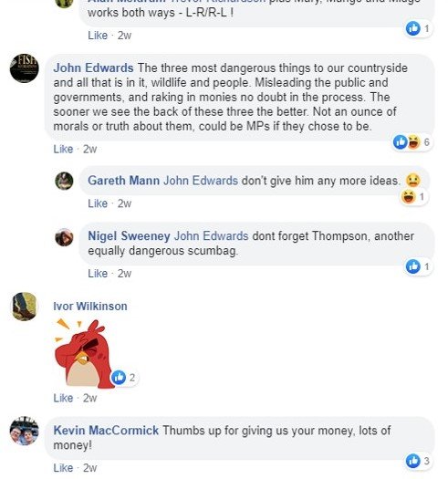Open Kevin MacCormick's profile picture
This screenshot has width=448, height=479.
click(x=24, y=431)
